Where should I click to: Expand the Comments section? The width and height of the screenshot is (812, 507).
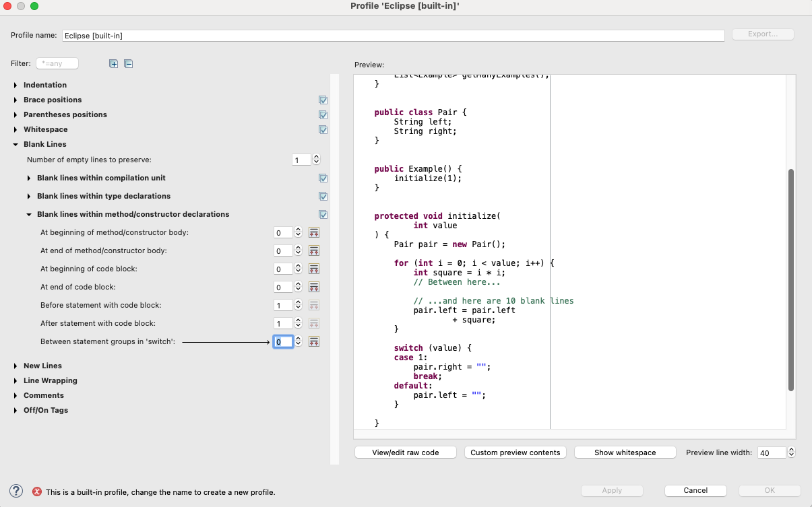(15, 395)
